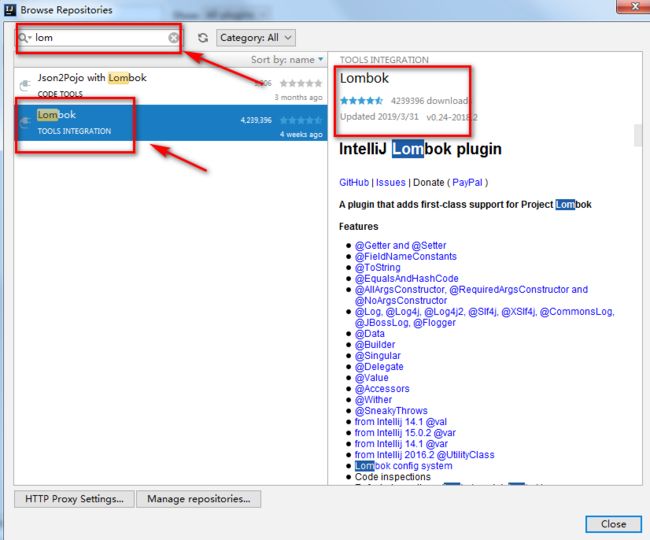Open the @Accessors link
The image size is (650, 540).
[x=382, y=389]
